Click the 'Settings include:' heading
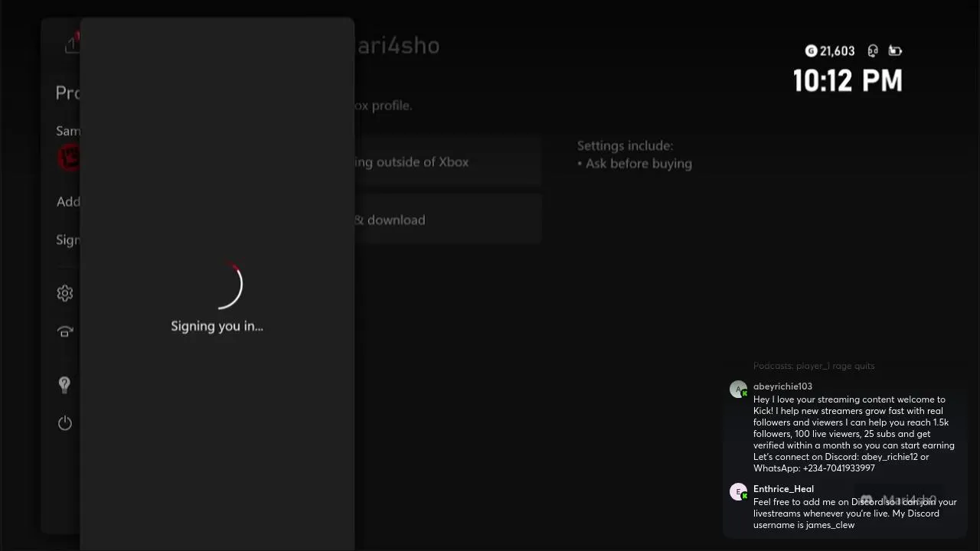 click(625, 145)
